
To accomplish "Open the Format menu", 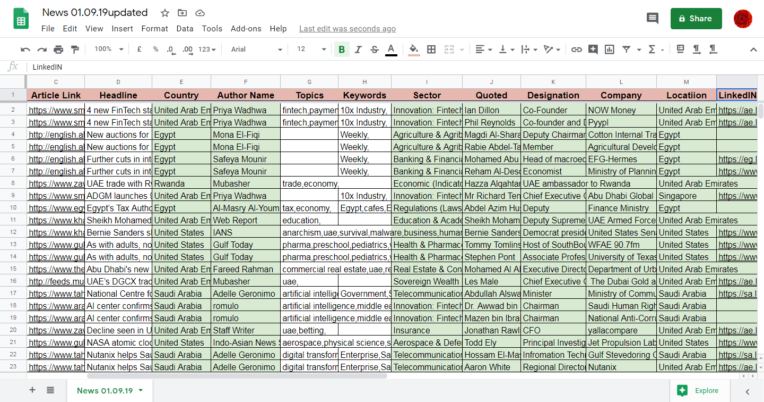I will point(154,29).
